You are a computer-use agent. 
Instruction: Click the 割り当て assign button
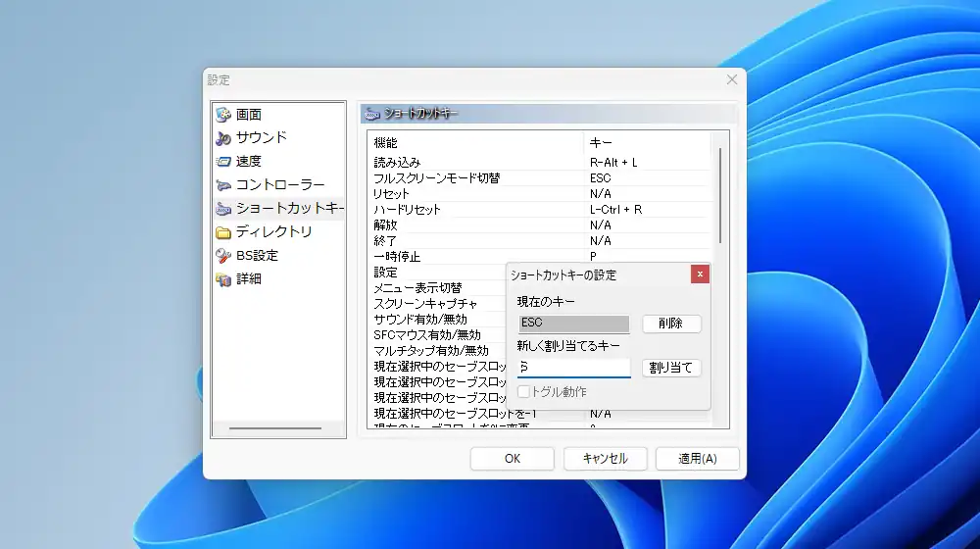(671, 368)
